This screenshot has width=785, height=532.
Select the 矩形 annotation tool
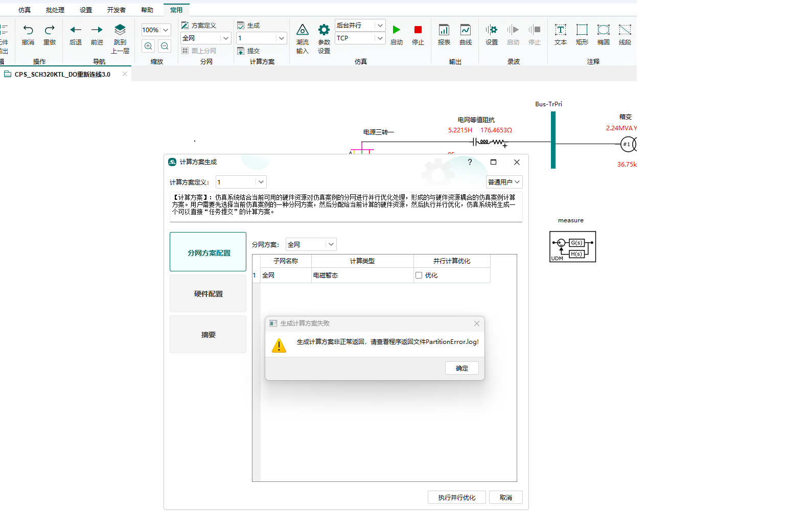coord(582,30)
